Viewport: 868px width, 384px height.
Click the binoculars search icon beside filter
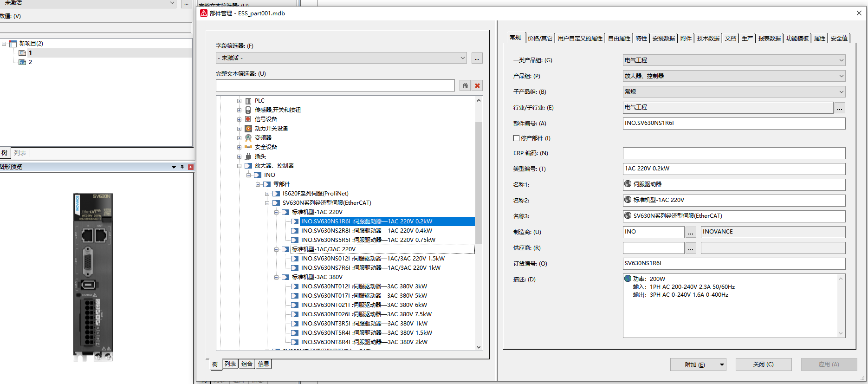[x=465, y=85]
